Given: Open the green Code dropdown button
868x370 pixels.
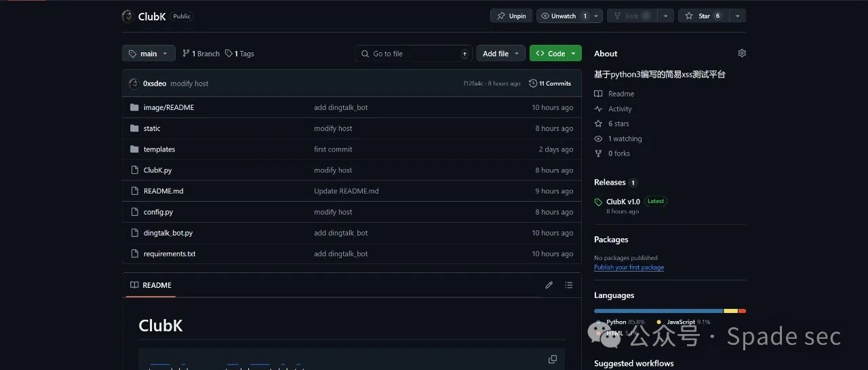Looking at the screenshot, I should (555, 54).
